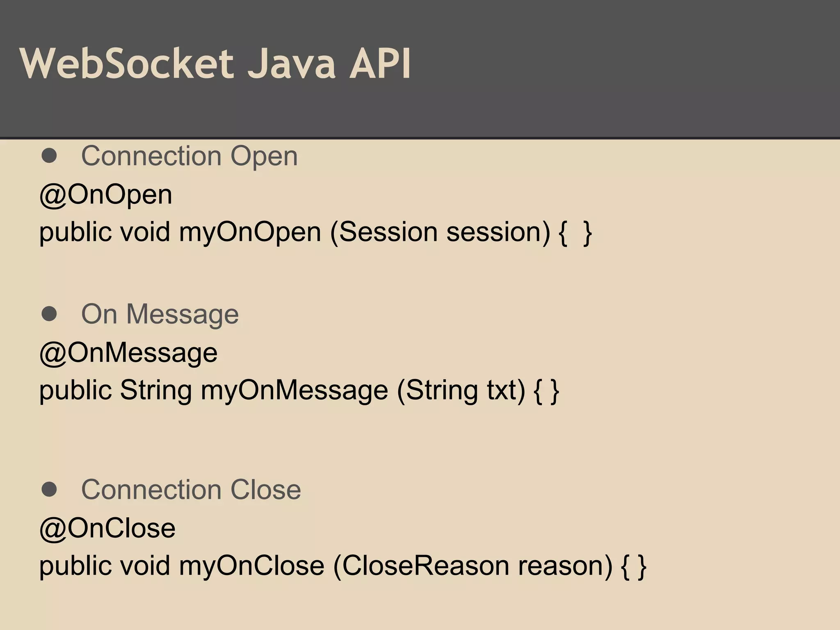Viewport: 840px width, 630px height.
Task: Click the @OnMessage annotation line
Action: tap(128, 352)
